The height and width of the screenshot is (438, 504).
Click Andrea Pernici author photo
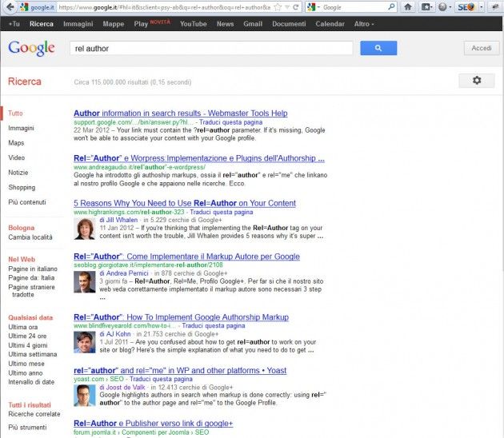click(85, 282)
